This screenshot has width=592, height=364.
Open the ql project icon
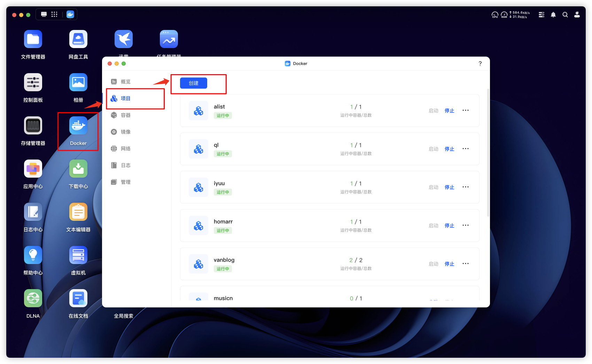point(198,149)
